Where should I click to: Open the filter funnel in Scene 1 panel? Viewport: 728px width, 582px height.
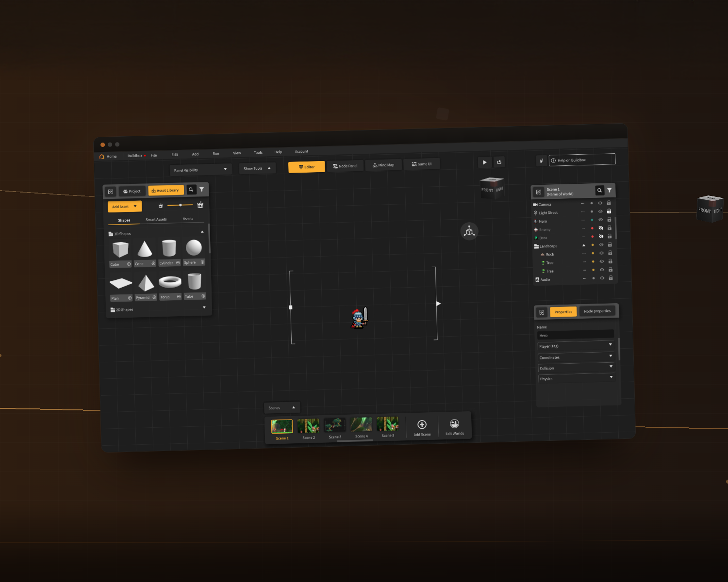pyautogui.click(x=610, y=190)
